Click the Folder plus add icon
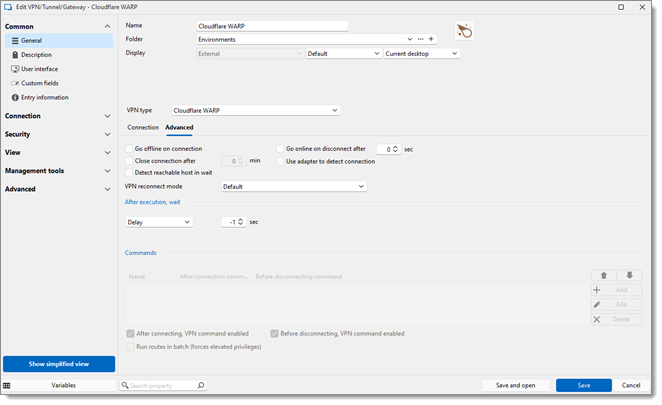The height and width of the screenshot is (405, 662). (431, 39)
